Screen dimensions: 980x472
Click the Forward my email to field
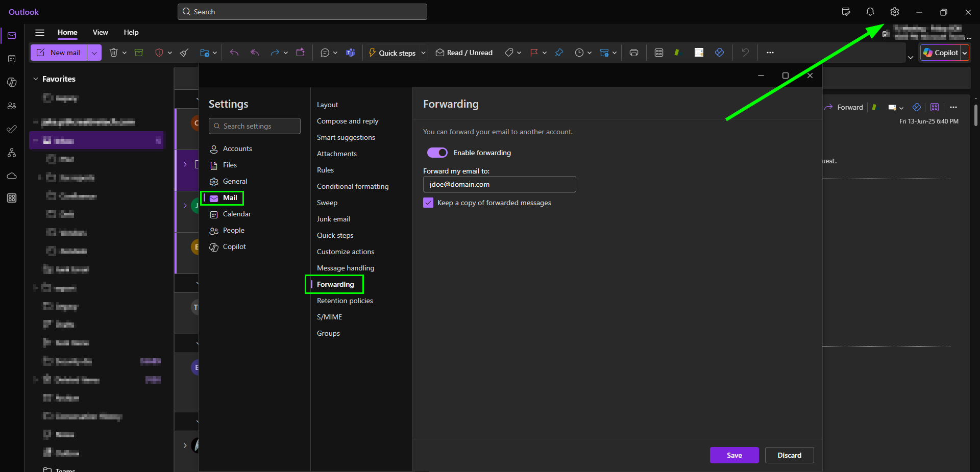499,184
